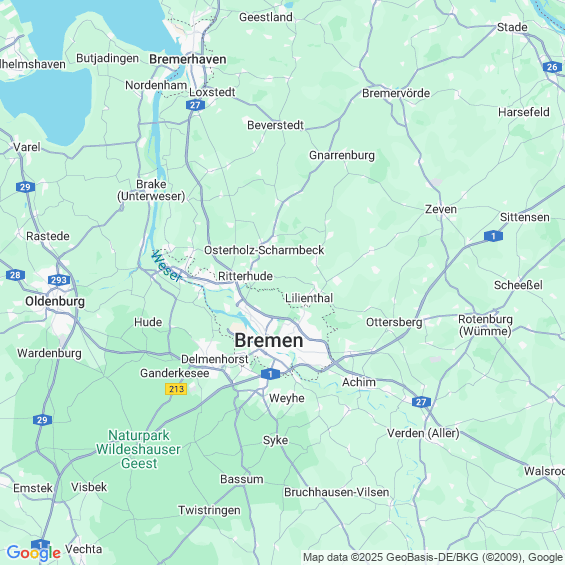
Task: Click the Google logo
Action: click(34, 553)
